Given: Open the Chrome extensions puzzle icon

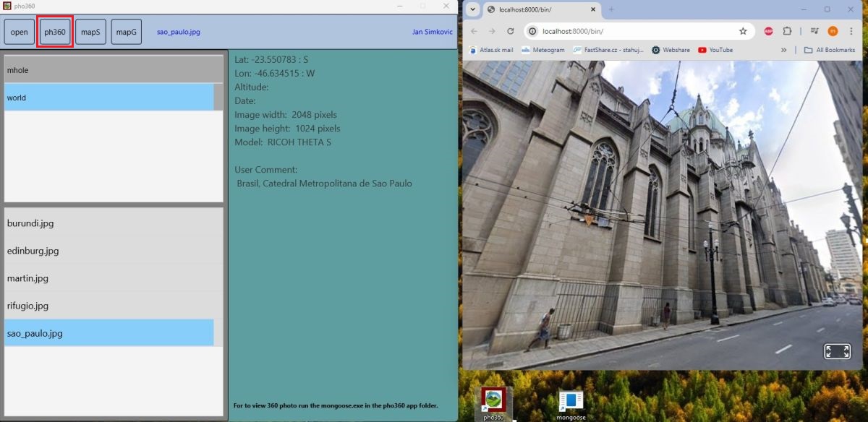Looking at the screenshot, I should (787, 31).
